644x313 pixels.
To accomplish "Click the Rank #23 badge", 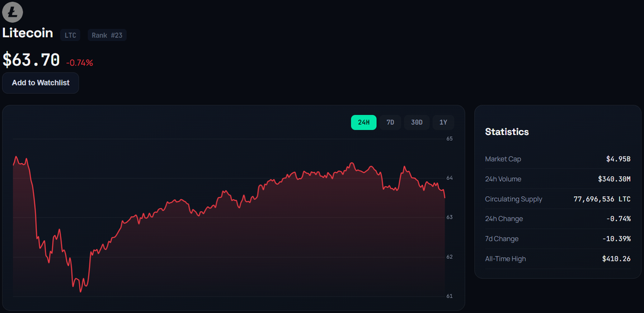I will [x=107, y=35].
